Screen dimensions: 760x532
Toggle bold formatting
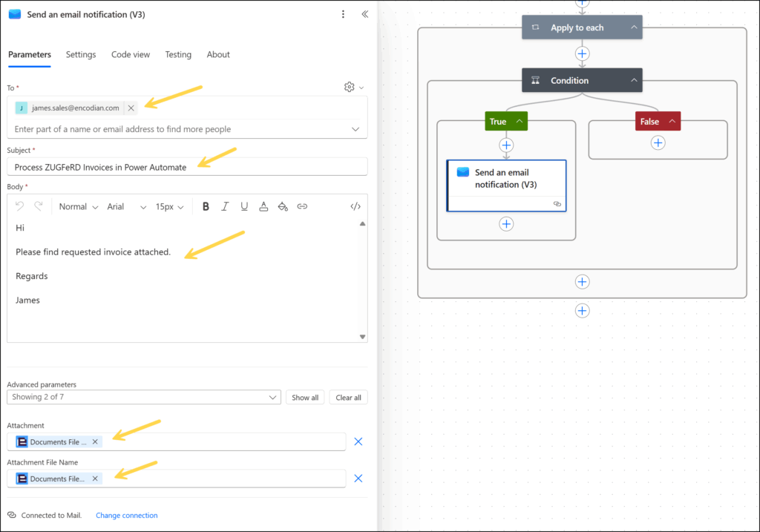pos(206,206)
